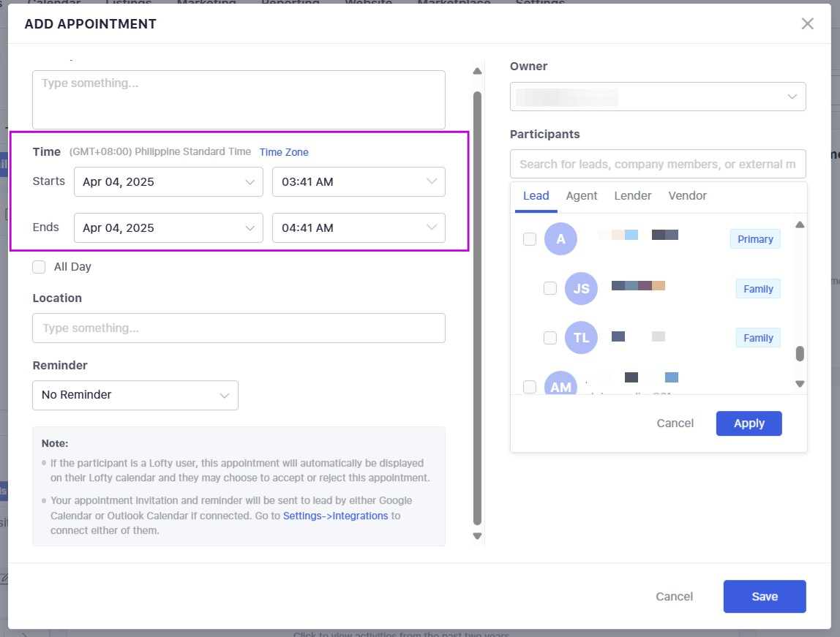Click the scroll-down arrow in participants list
This screenshot has width=840, height=637.
[x=800, y=384]
